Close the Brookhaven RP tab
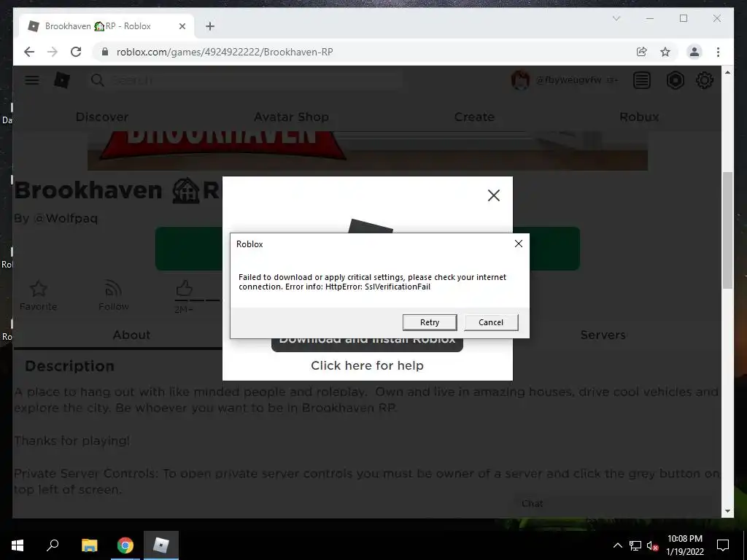The height and width of the screenshot is (560, 747). (x=182, y=26)
